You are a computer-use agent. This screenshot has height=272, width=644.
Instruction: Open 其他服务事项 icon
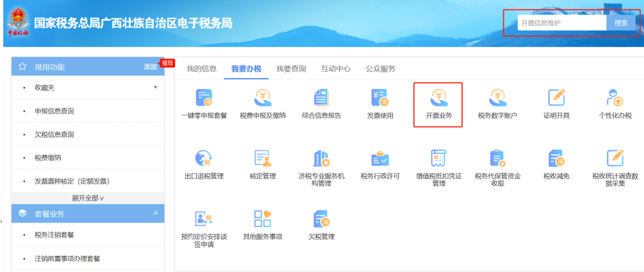point(263,219)
